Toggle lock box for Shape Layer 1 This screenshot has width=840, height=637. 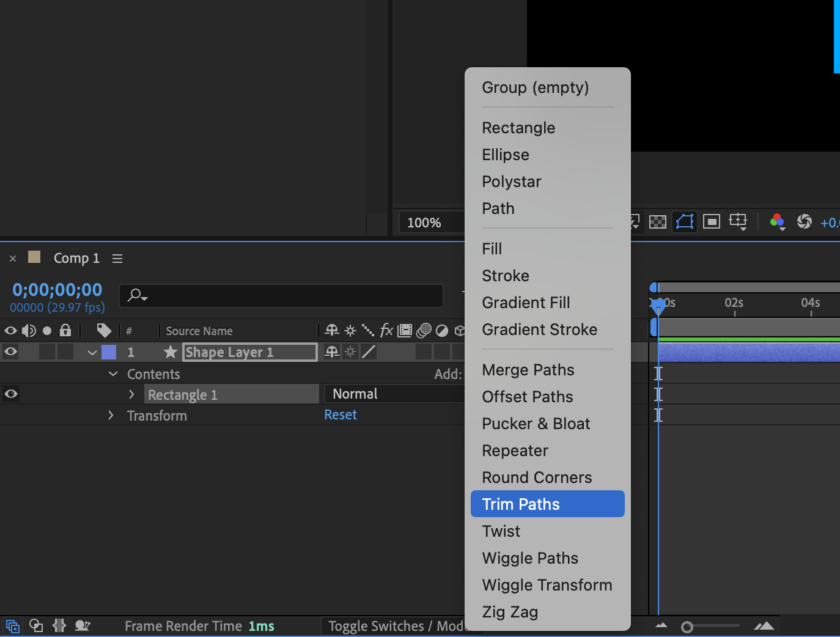(x=65, y=352)
